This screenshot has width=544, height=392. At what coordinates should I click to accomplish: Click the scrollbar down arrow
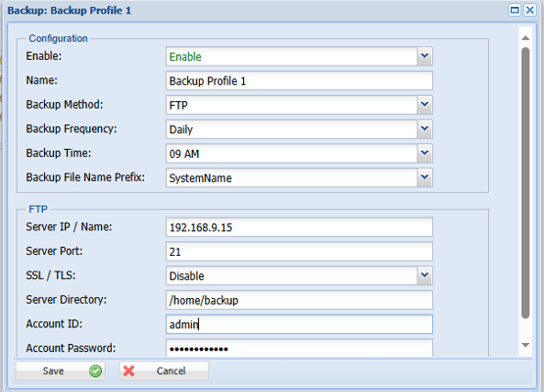pos(525,345)
